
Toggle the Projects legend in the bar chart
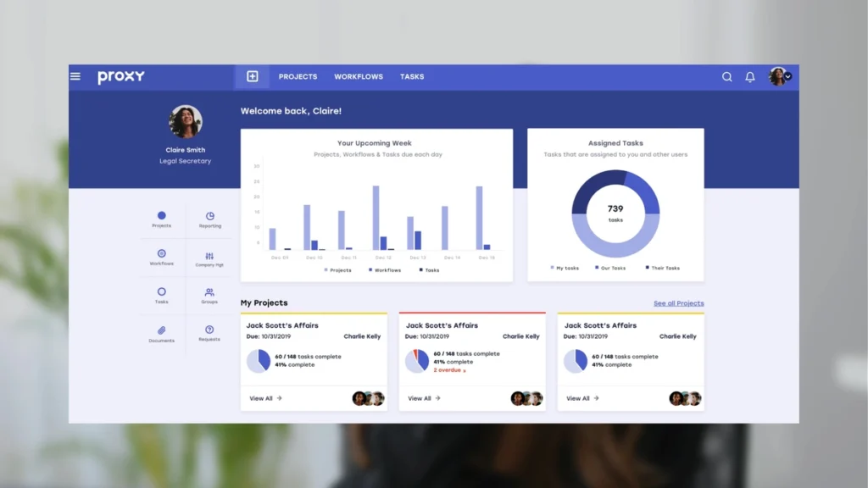click(x=337, y=269)
